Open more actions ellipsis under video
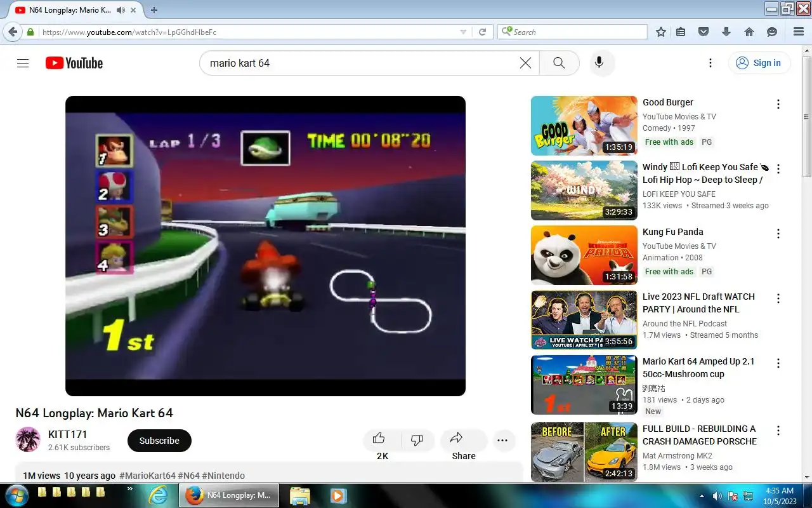Image resolution: width=812 pixels, height=508 pixels. point(503,441)
